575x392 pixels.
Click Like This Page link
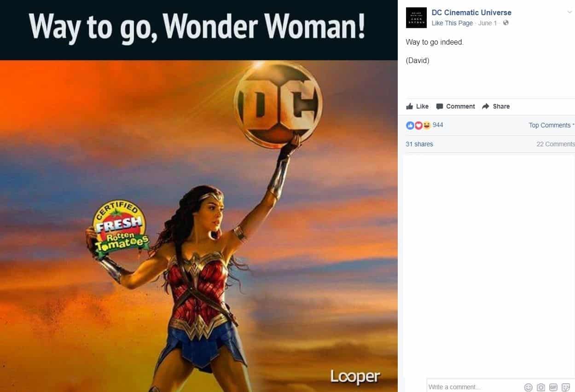pos(452,23)
